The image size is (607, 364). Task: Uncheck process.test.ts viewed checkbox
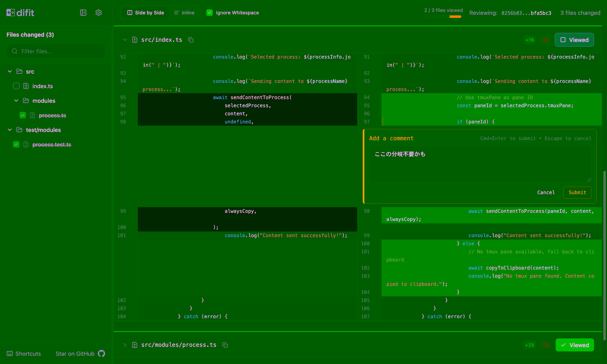[16, 145]
